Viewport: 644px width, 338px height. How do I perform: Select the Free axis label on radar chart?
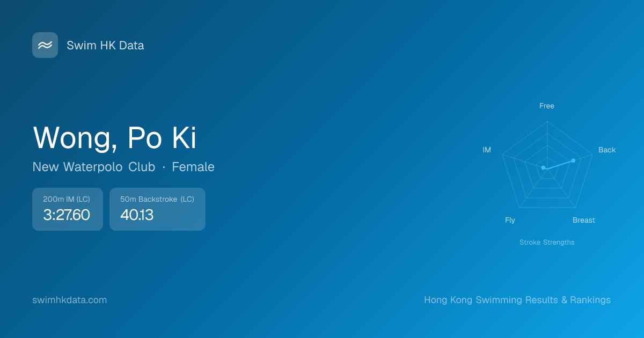click(546, 106)
